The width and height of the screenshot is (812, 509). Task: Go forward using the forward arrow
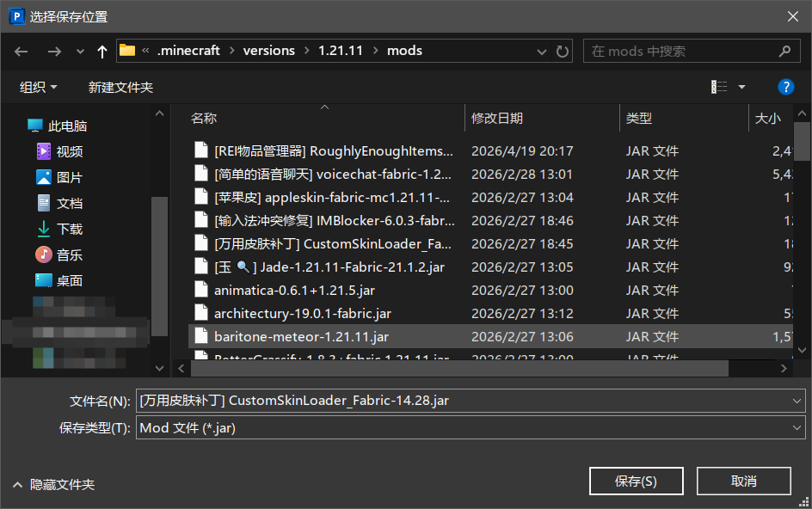pos(54,52)
